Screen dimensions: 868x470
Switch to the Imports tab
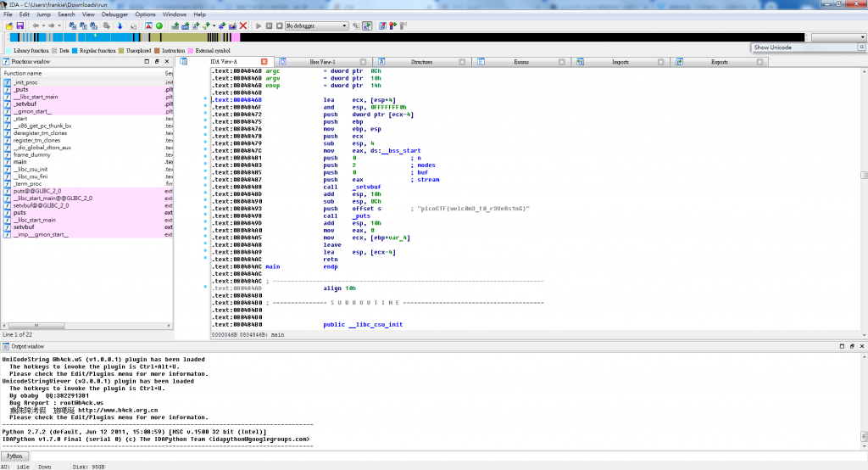click(x=620, y=62)
